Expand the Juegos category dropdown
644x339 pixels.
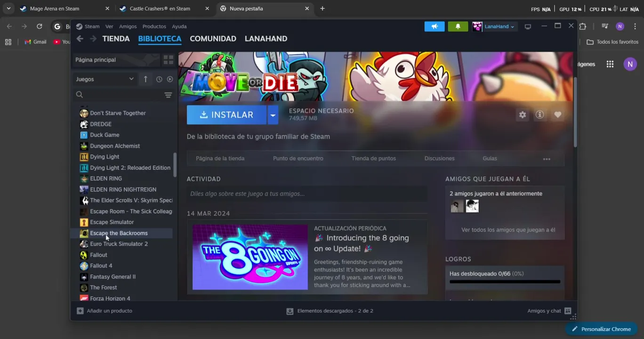pyautogui.click(x=105, y=79)
